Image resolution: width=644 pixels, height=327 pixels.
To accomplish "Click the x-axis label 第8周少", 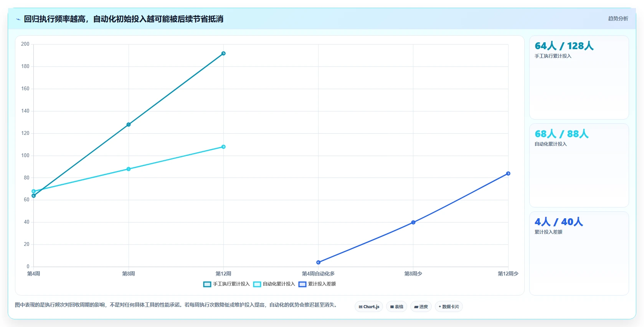I will [x=413, y=274].
